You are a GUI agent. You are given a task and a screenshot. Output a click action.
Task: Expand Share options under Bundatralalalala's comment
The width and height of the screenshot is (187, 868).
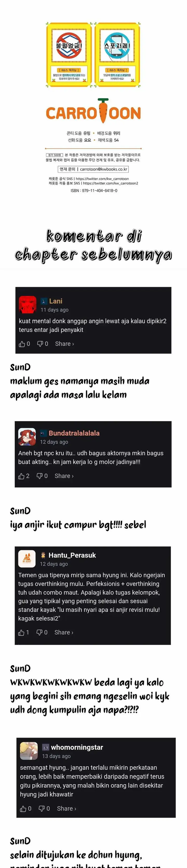coord(64,476)
